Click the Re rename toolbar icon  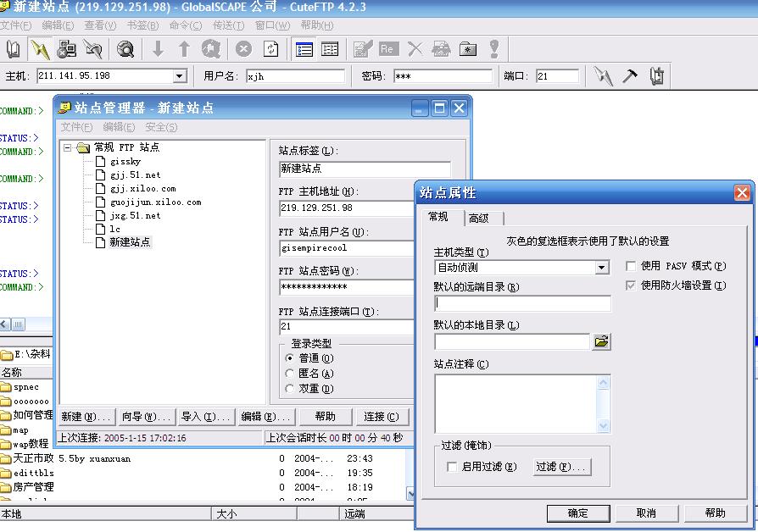pyautogui.click(x=388, y=49)
